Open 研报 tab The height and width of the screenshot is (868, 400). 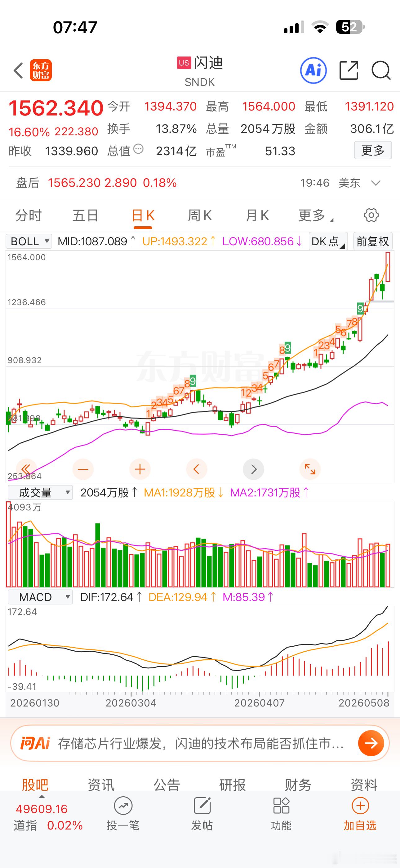pyautogui.click(x=232, y=784)
